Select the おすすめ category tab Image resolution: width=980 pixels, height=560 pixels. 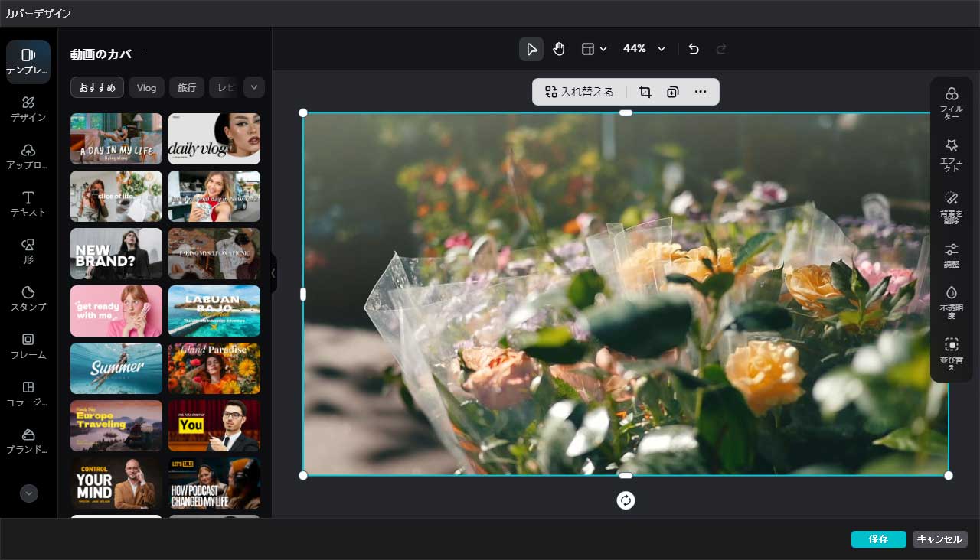97,87
